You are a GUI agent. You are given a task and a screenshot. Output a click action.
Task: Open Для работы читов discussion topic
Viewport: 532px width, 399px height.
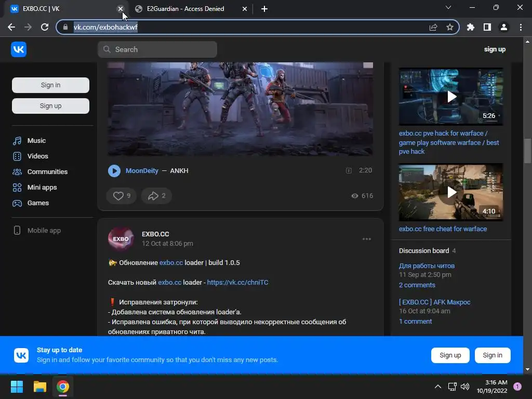pyautogui.click(x=427, y=265)
